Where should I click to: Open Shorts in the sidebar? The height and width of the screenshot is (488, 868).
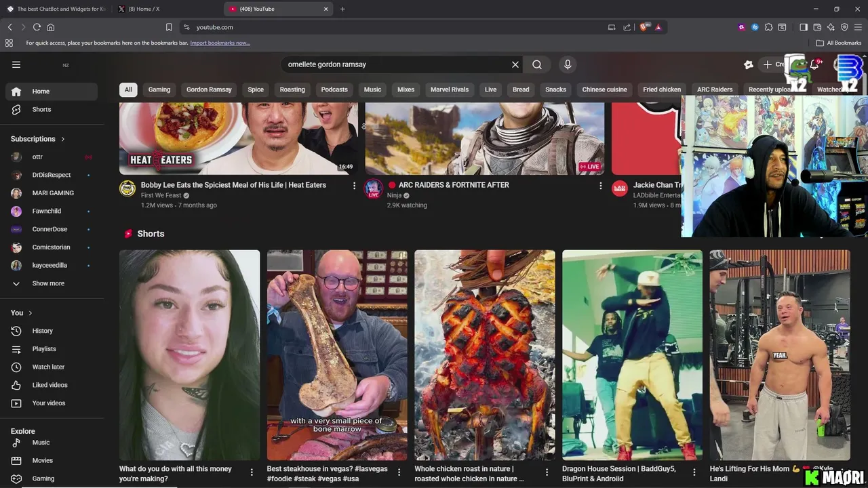52,109
